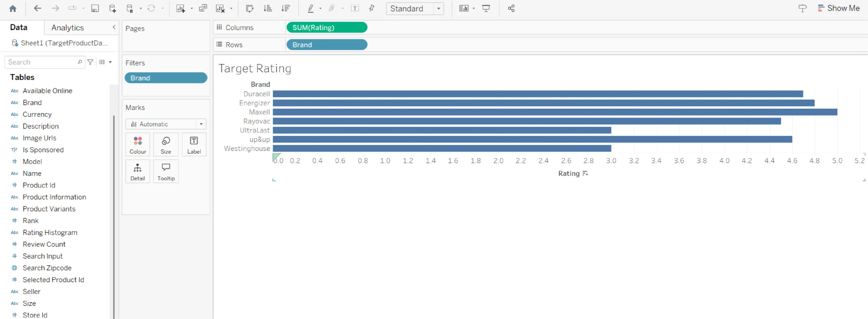
Task: Click the field Search box
Action: [x=45, y=62]
